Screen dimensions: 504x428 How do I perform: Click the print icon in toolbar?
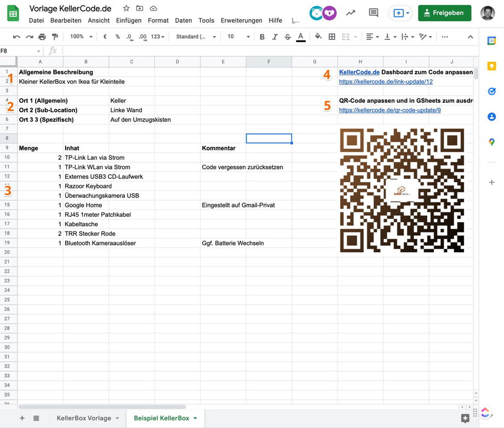coord(42,37)
